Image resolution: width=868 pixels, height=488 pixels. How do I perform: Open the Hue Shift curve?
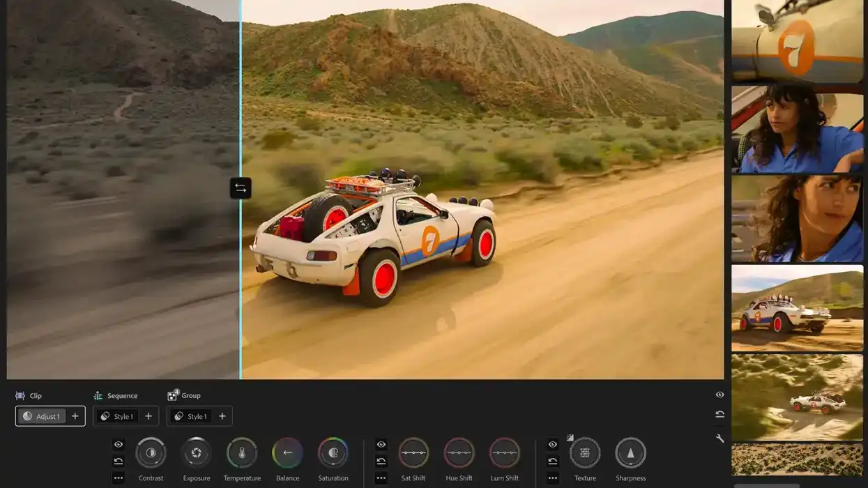459,452
